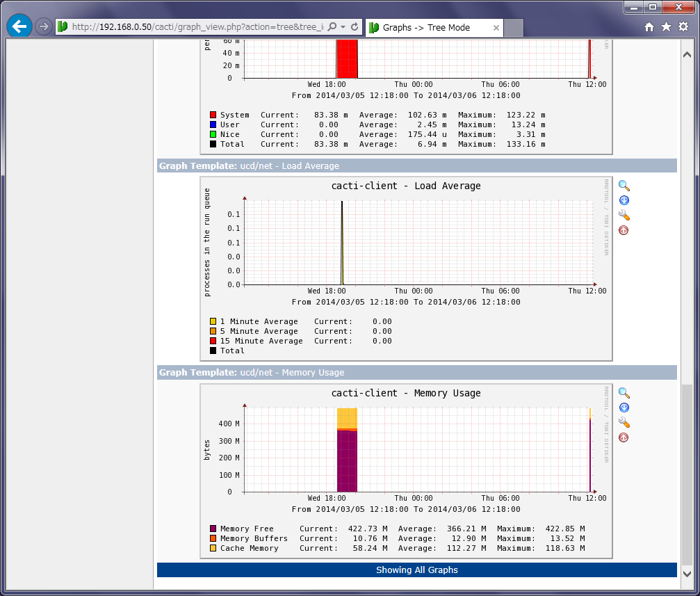Open the favorites star menu
The height and width of the screenshot is (596, 700).
click(666, 27)
